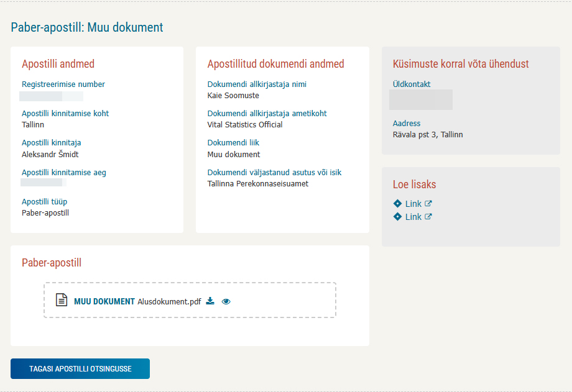Click the diamond bullet before the second Link
The width and height of the screenshot is (572, 392).
click(x=398, y=217)
